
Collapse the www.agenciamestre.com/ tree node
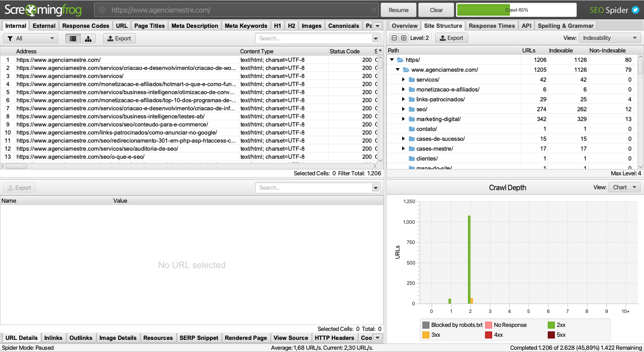(x=398, y=70)
